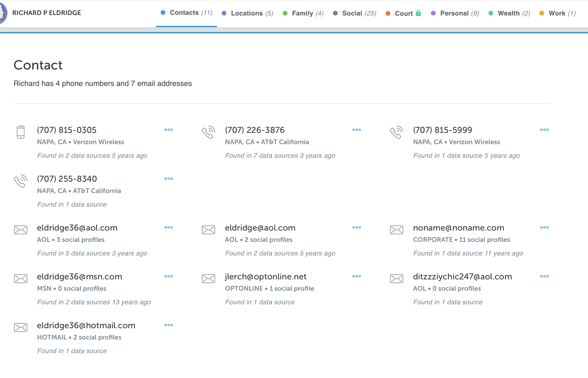Go to the Personal tab

455,13
